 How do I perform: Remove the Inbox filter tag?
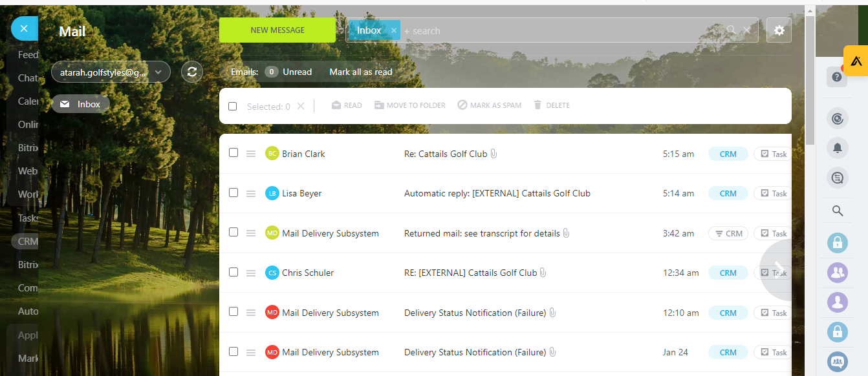pos(393,30)
